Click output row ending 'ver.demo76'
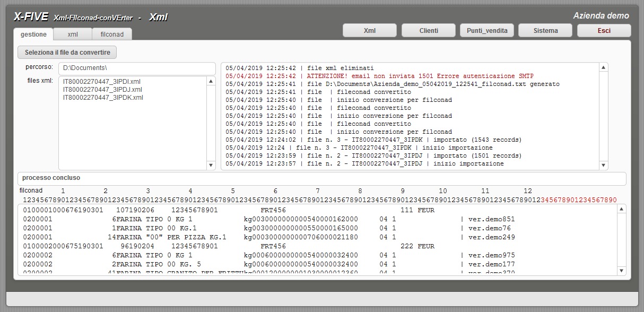 267,228
